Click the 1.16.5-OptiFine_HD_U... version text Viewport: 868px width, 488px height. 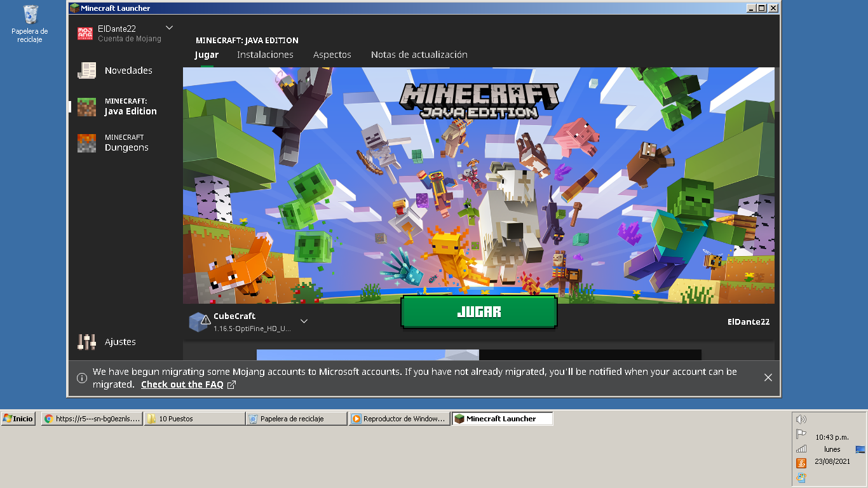point(252,329)
